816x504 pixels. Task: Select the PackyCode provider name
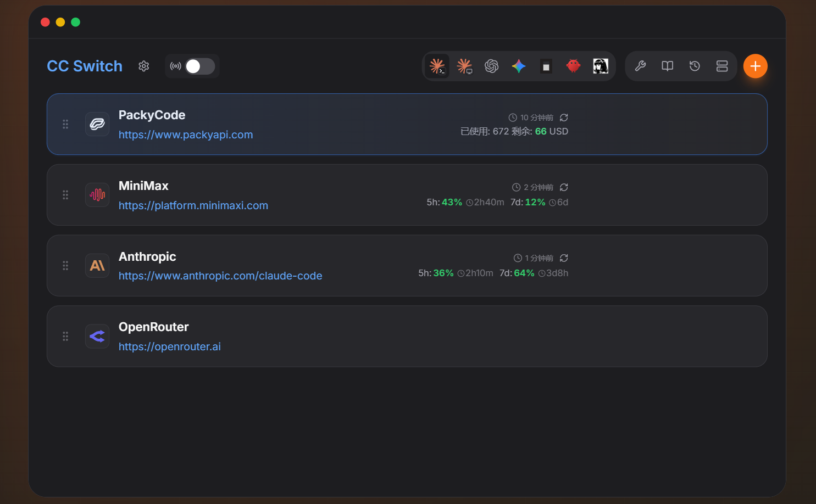152,115
